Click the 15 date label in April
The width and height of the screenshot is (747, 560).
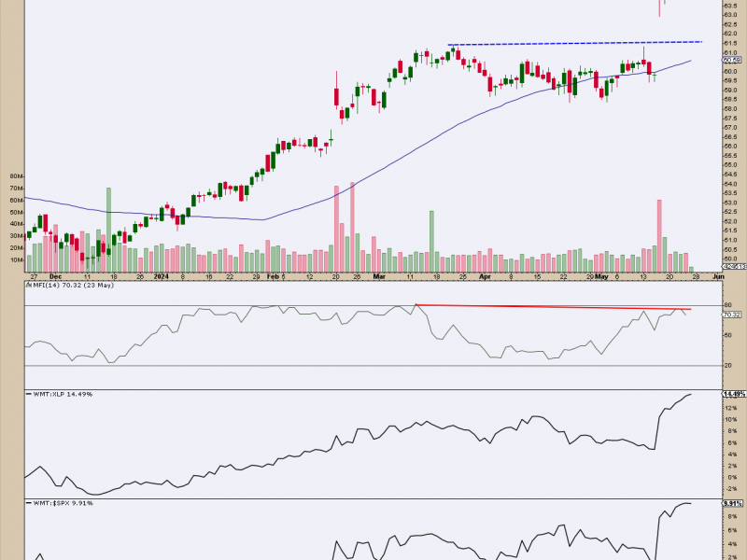point(538,276)
